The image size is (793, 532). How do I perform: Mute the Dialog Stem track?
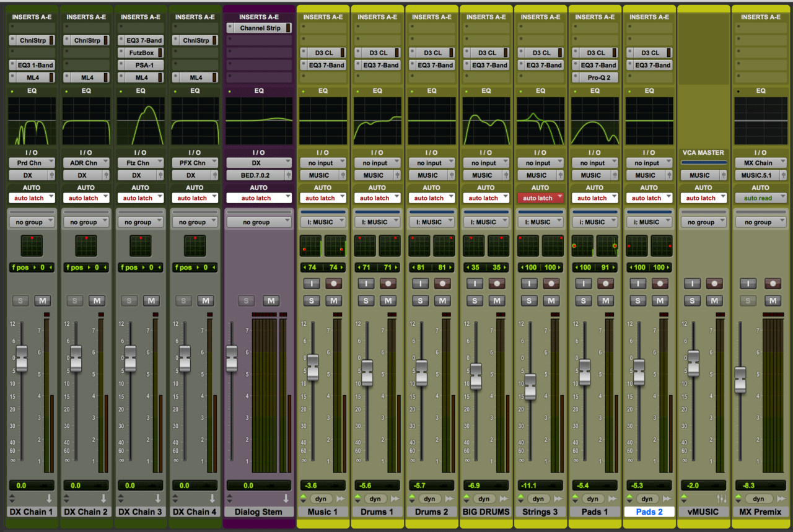coord(270,300)
